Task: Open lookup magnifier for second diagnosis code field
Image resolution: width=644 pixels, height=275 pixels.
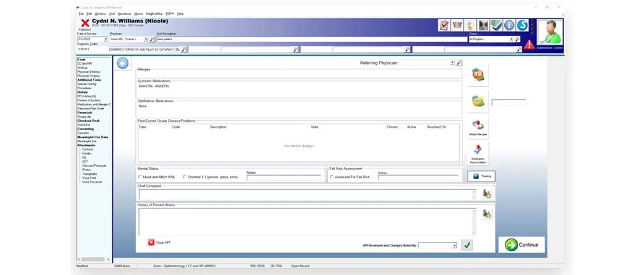Action: (x=295, y=50)
